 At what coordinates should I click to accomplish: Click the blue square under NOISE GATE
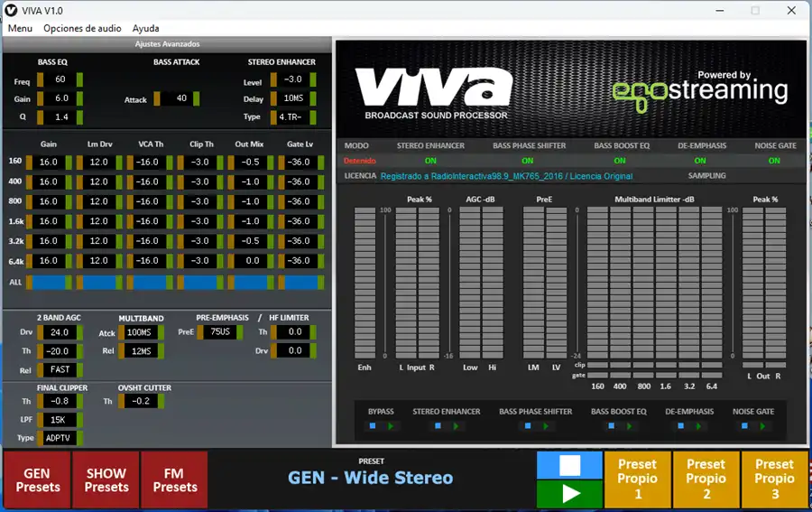pos(744,426)
